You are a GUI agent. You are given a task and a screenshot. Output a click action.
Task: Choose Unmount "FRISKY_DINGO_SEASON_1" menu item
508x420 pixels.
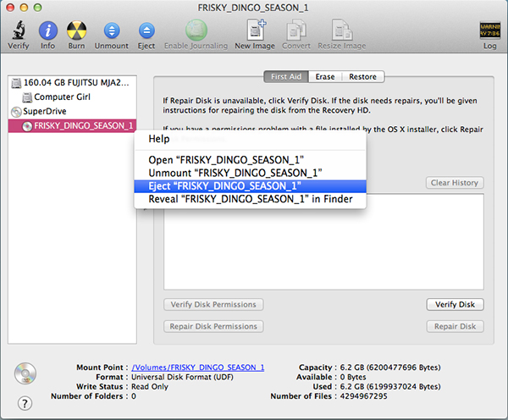coord(250,173)
